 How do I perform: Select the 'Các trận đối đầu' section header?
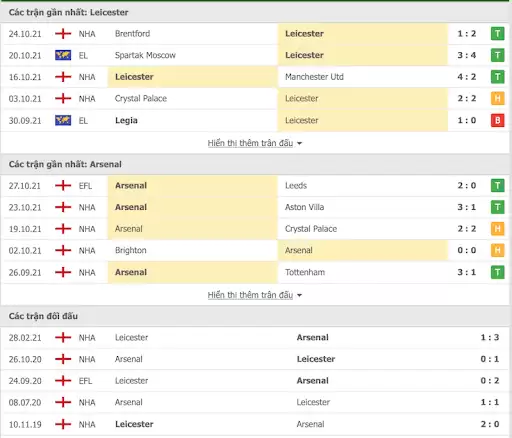(x=43, y=316)
